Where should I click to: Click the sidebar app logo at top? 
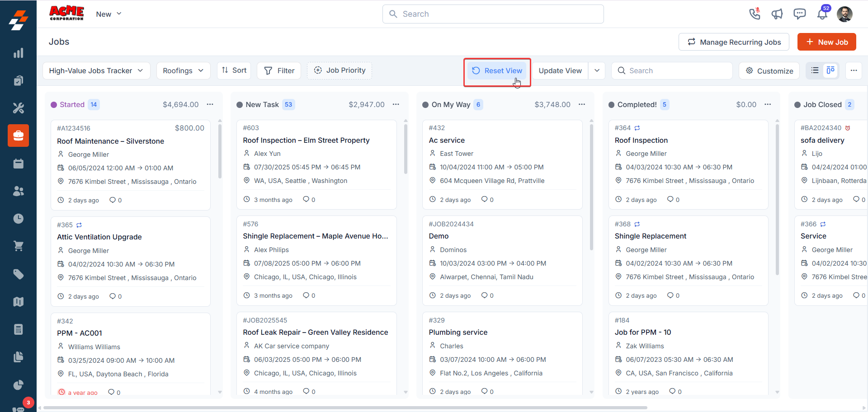pyautogui.click(x=18, y=19)
